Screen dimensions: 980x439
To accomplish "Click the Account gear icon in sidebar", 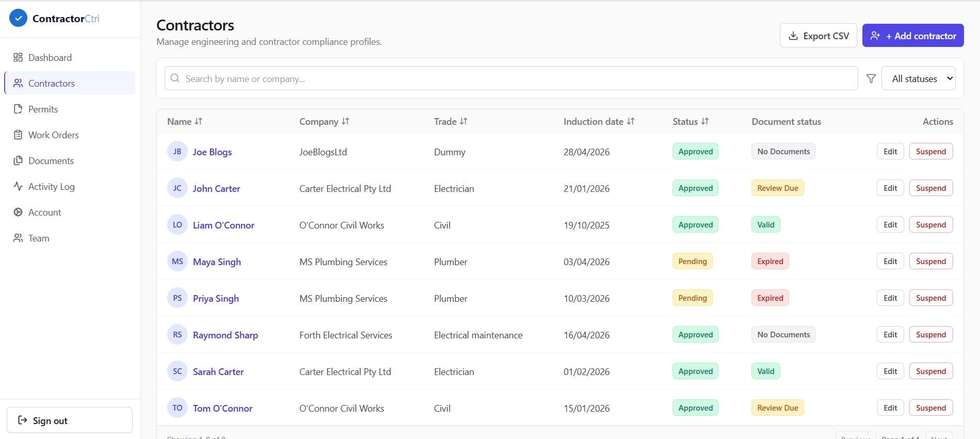I will pyautogui.click(x=18, y=212).
